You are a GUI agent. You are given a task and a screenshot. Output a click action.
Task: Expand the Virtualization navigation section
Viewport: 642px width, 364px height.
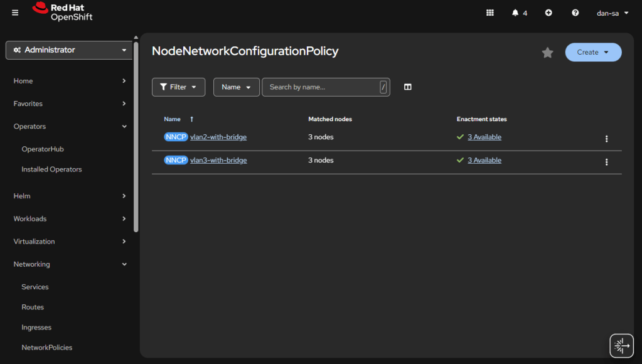70,242
